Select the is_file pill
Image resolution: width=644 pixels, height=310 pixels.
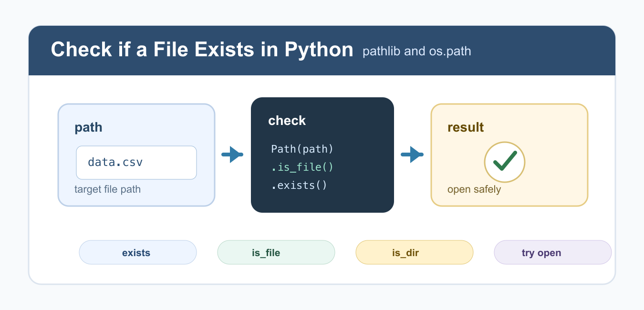point(276,252)
